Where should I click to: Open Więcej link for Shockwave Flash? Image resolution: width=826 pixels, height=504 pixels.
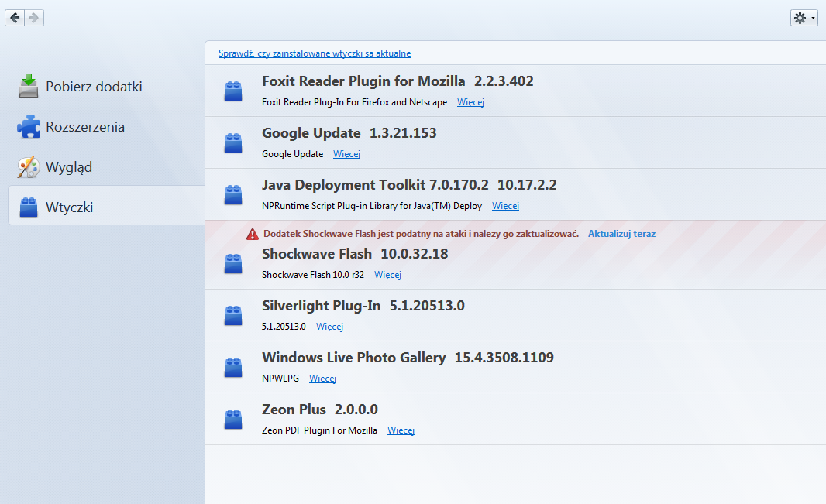tap(387, 275)
